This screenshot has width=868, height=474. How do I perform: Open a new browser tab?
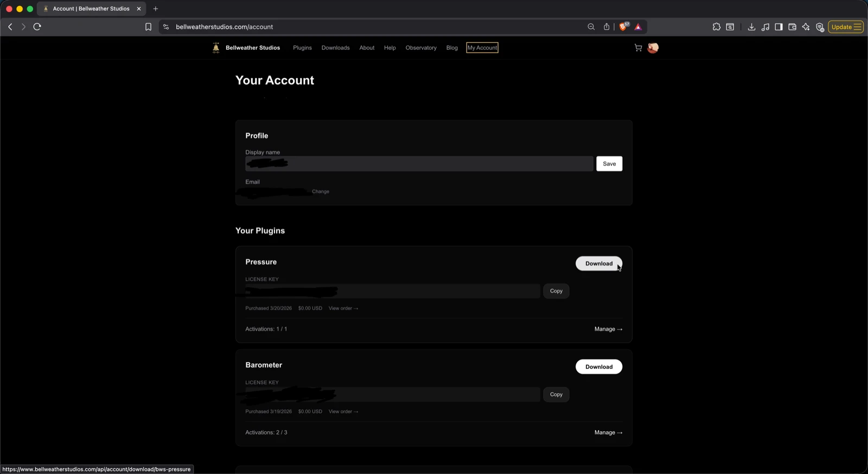pos(156,9)
